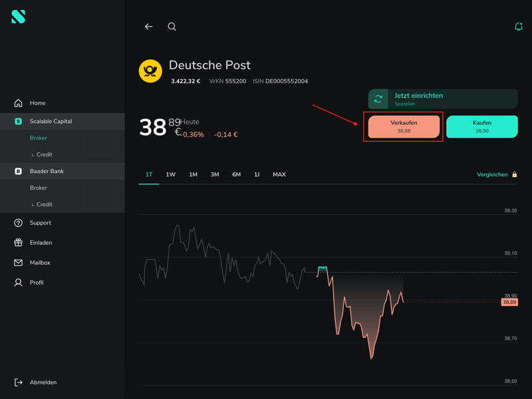Click the Baader Bank B badge icon
Viewport: 532px width, 399px height.
[x=19, y=171]
